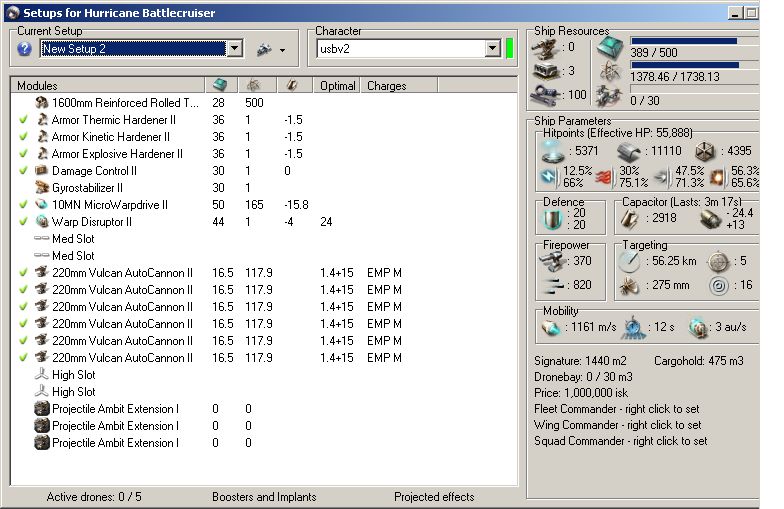Screen dimensions: 784x509
Task: Click the kinetic resistance icon
Action: pyautogui.click(x=662, y=177)
